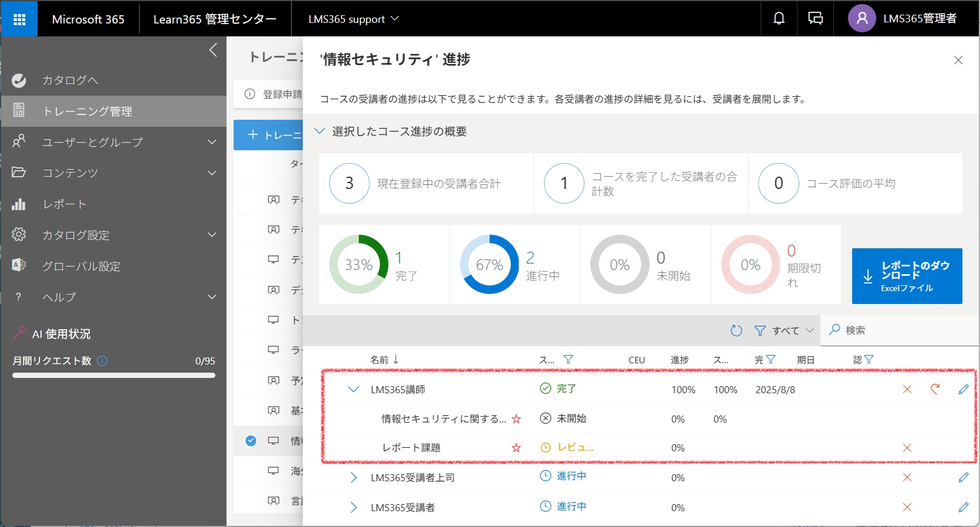
Task: Open the notifications bell
Action: (x=779, y=19)
